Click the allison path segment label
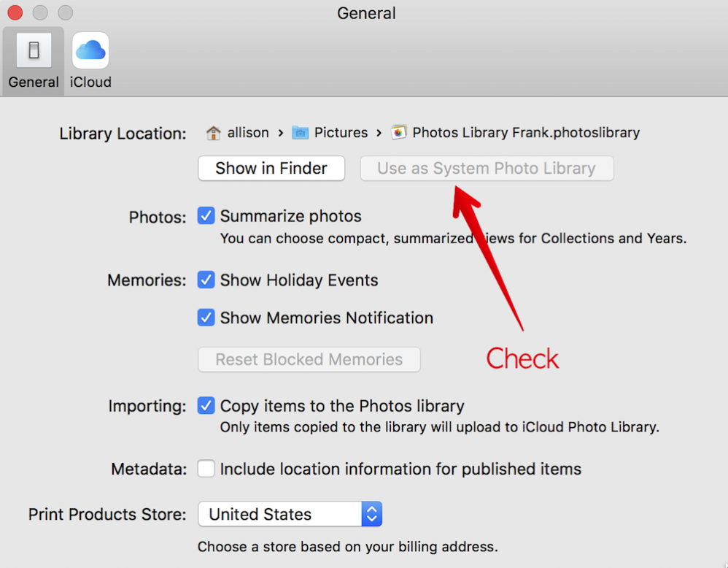The image size is (728, 568). [x=248, y=133]
